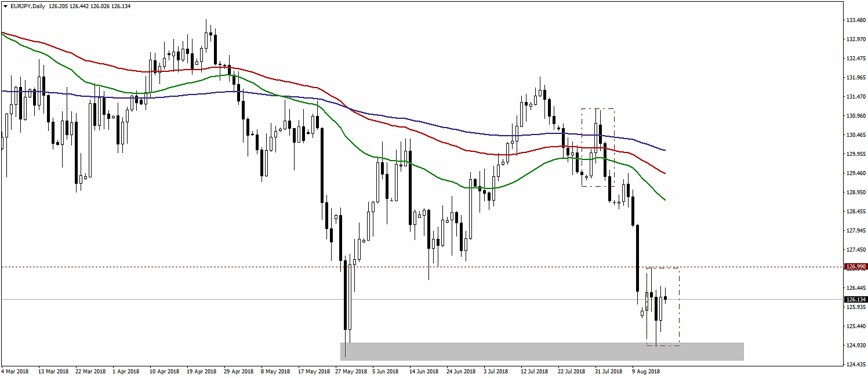Click the 1 Apr 2018 date label
The image size is (868, 378).
(126, 371)
